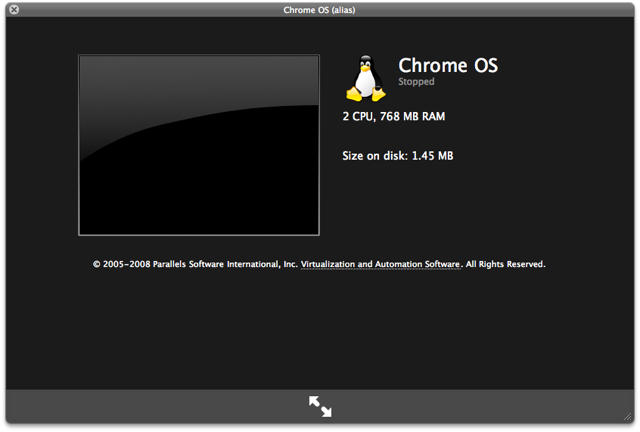Click the empty dark area below copyright line
Viewport: 640px width, 432px height.
[x=320, y=330]
